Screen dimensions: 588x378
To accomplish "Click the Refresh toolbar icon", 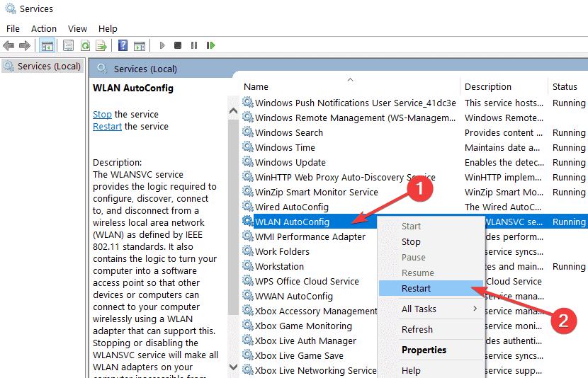I will [x=85, y=46].
